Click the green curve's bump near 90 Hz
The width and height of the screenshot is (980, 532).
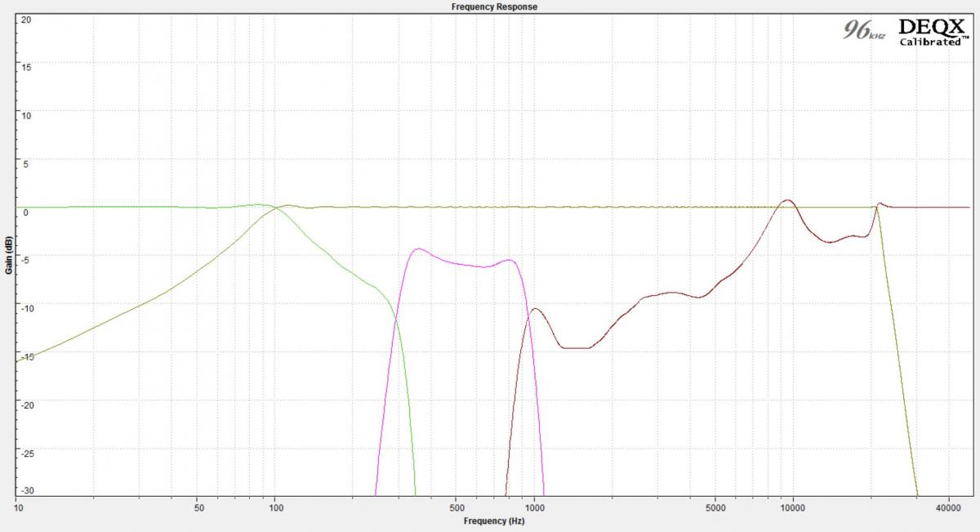258,205
